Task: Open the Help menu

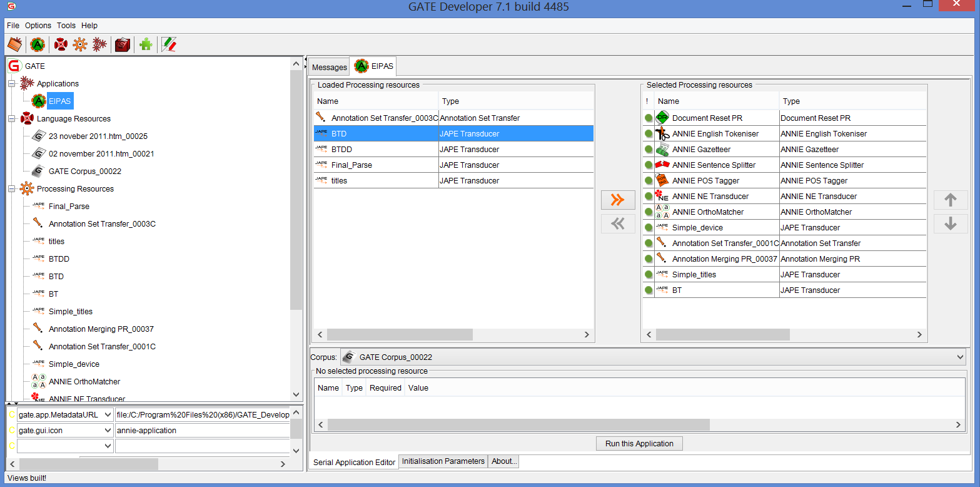Action: point(89,26)
